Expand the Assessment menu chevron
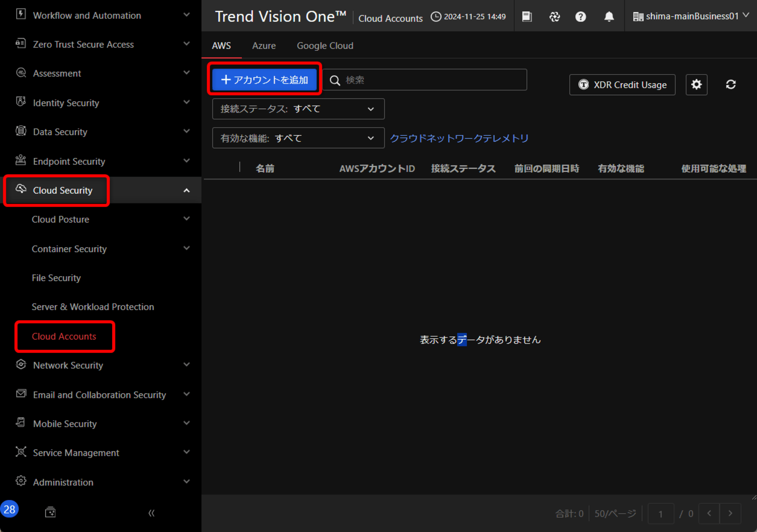Viewport: 757px width, 532px height. (187, 73)
